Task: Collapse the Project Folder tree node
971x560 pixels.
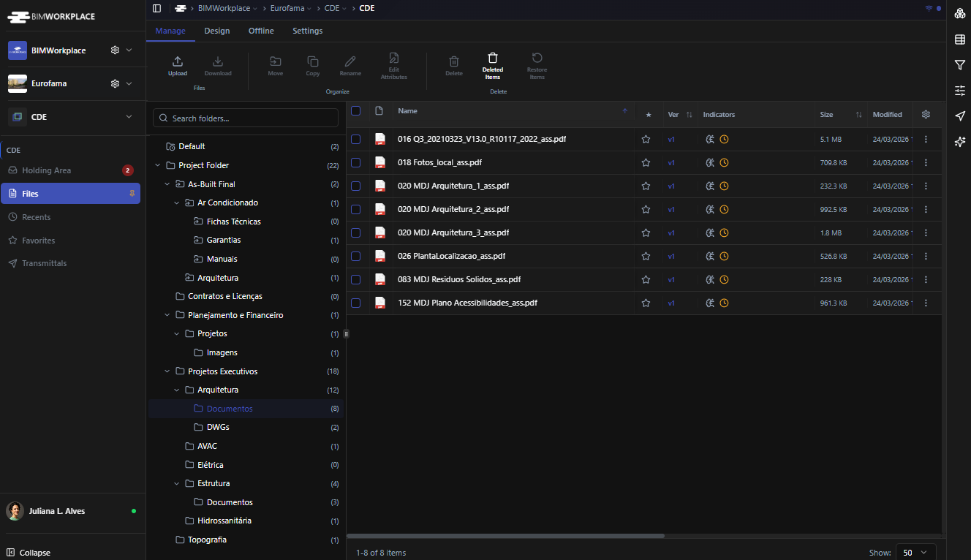Action: click(158, 165)
